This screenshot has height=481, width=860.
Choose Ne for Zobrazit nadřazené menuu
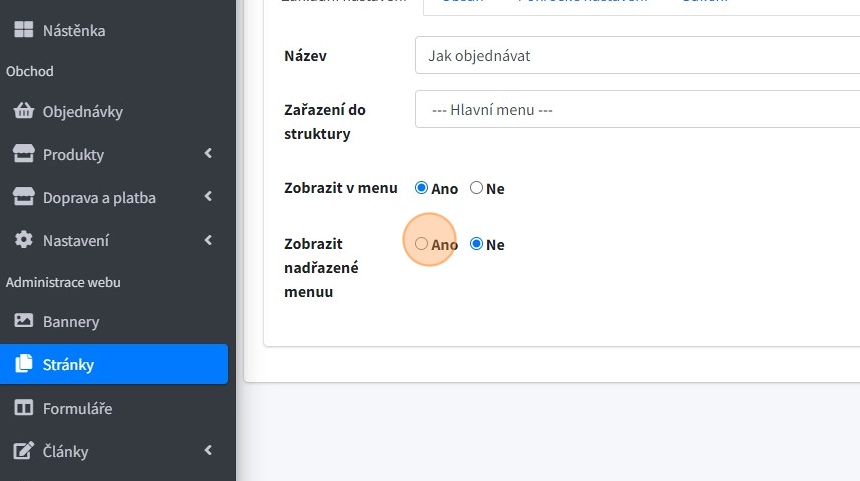(x=476, y=244)
